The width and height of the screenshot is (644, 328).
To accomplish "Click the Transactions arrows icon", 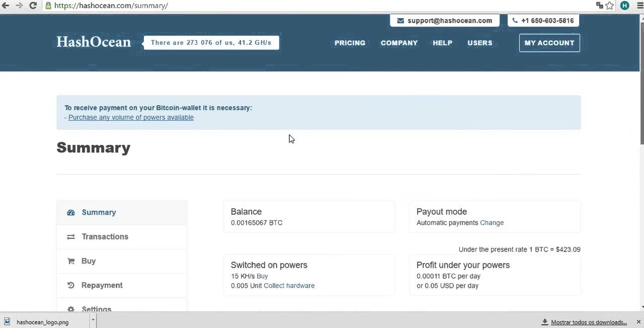I will pyautogui.click(x=71, y=236).
